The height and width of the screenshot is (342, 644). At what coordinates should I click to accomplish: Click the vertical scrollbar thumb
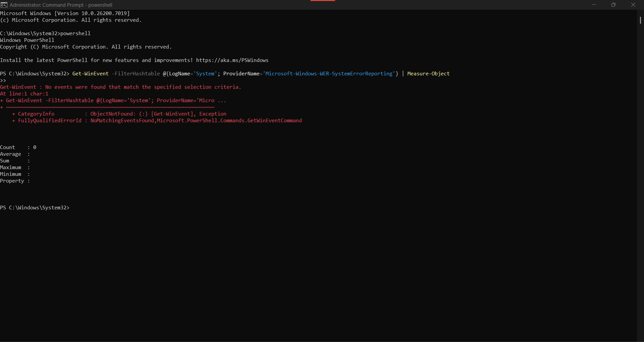[640, 20]
